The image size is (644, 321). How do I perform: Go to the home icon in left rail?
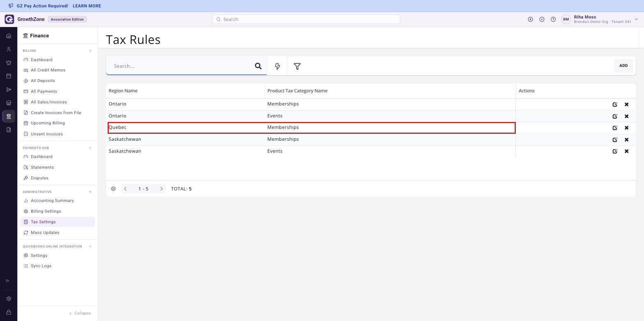pyautogui.click(x=9, y=36)
